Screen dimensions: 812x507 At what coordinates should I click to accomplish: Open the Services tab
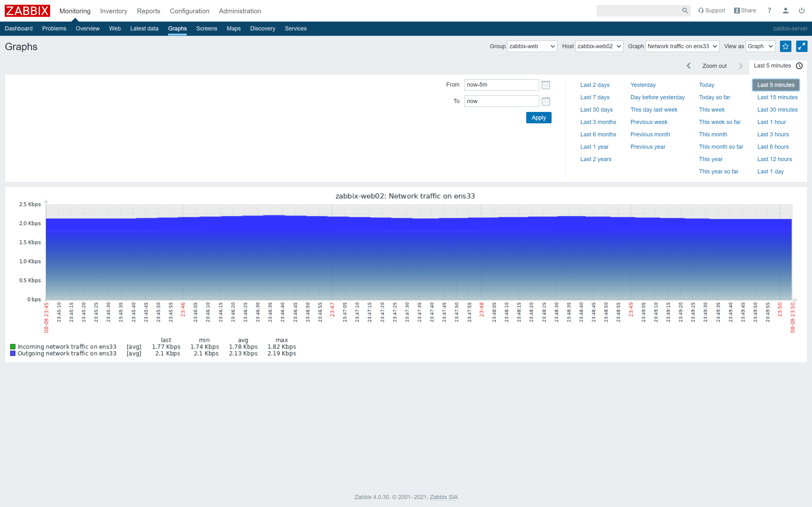click(296, 29)
